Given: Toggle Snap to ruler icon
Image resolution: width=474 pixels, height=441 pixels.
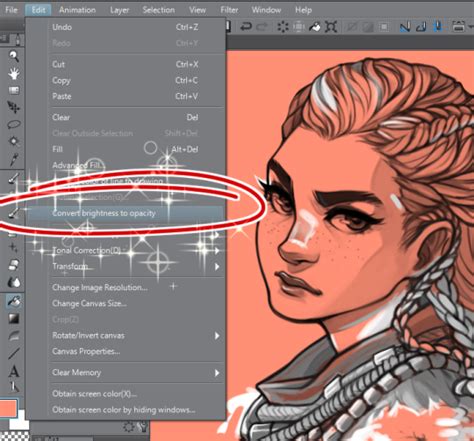Looking at the screenshot, I should pyautogui.click(x=405, y=27).
